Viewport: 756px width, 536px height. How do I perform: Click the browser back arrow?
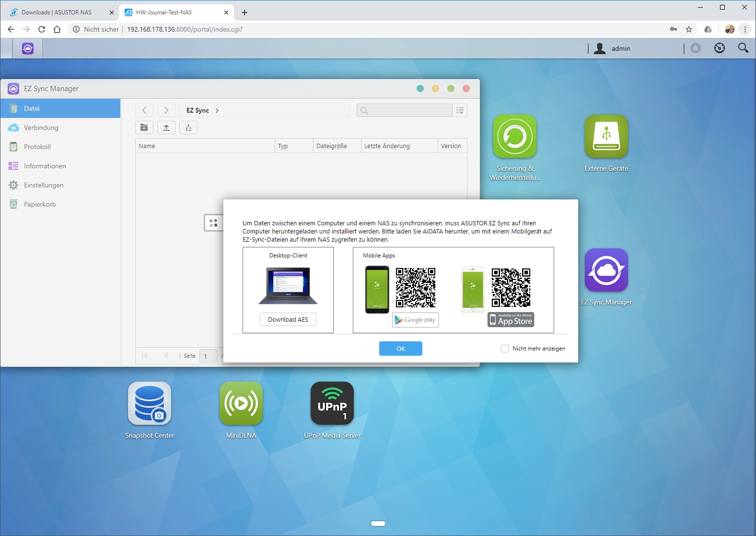[11, 29]
